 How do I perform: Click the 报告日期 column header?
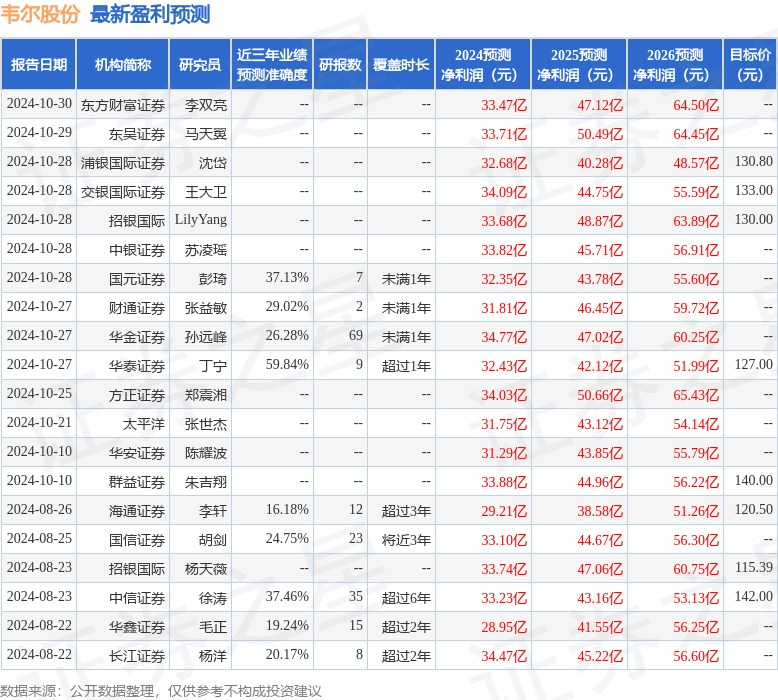(39, 64)
